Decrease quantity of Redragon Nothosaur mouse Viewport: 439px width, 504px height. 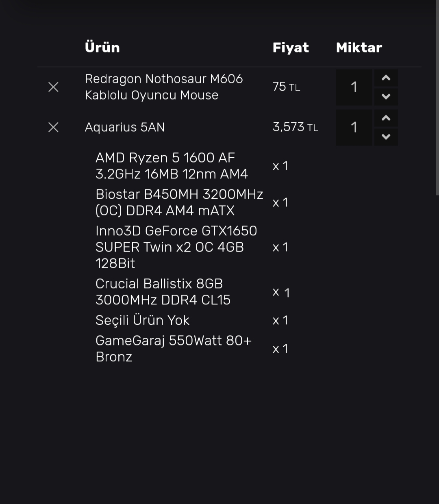coord(386,97)
